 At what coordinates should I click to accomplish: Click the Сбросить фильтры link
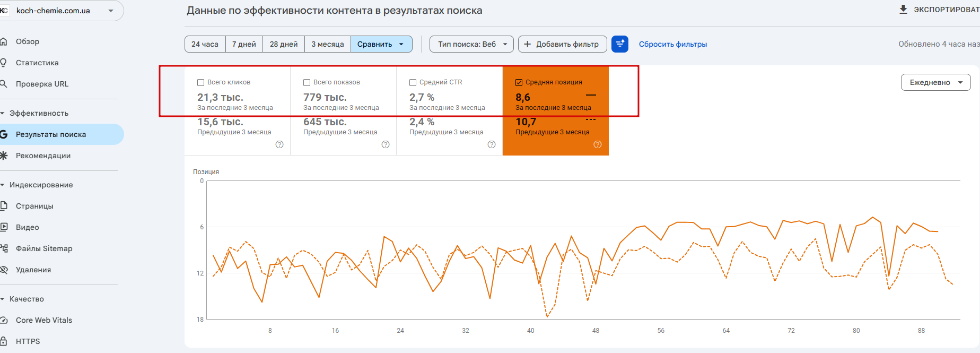673,44
